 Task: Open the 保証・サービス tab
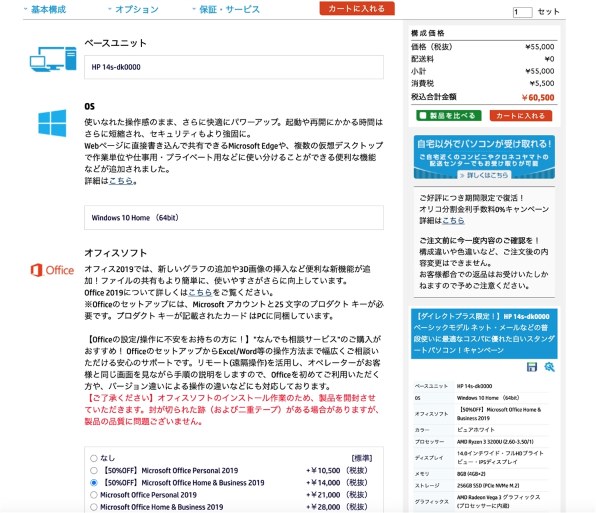click(x=230, y=9)
